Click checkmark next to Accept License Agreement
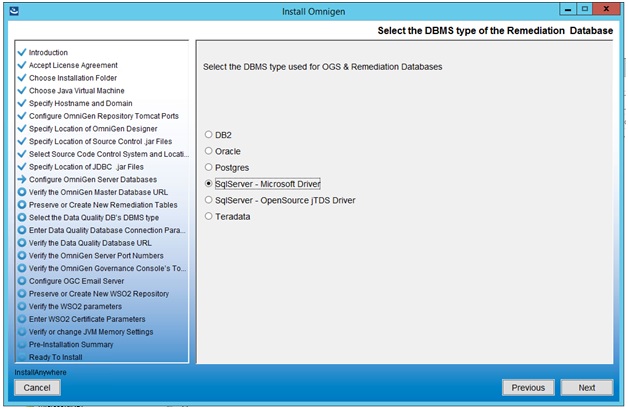 [22, 65]
